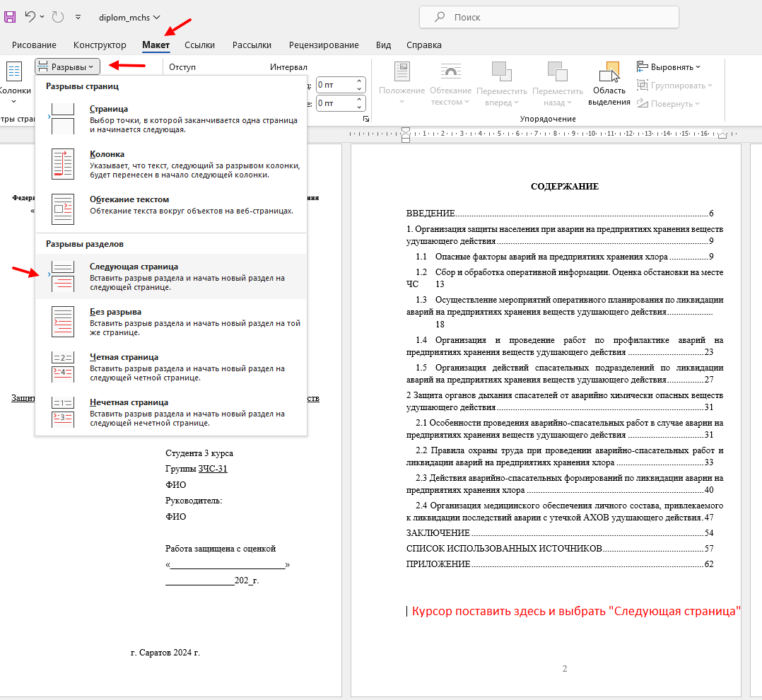Click the ВВЕДЕНИЕ contents entry
The image size is (762, 700).
pyautogui.click(x=560, y=213)
